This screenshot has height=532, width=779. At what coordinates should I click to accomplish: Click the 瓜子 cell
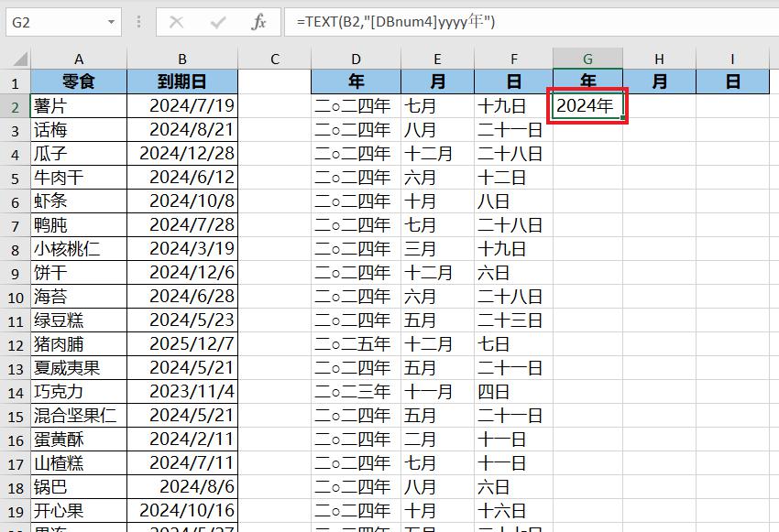[x=79, y=153]
